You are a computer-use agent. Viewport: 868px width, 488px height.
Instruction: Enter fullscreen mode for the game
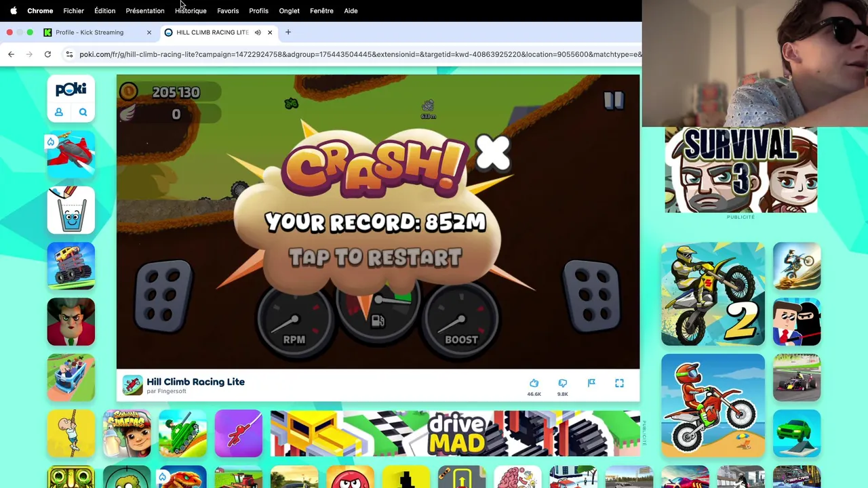619,383
